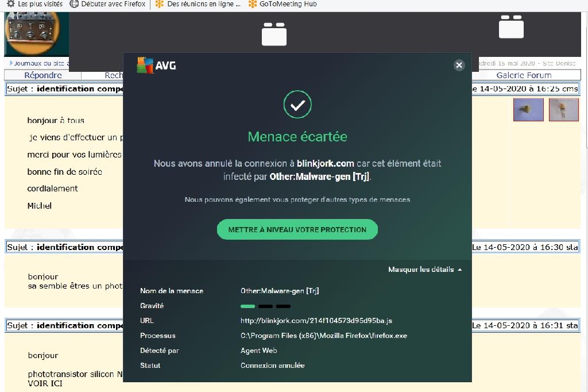Click the green checkmark circle icon
Screen dimensions: 588x392
(297, 105)
